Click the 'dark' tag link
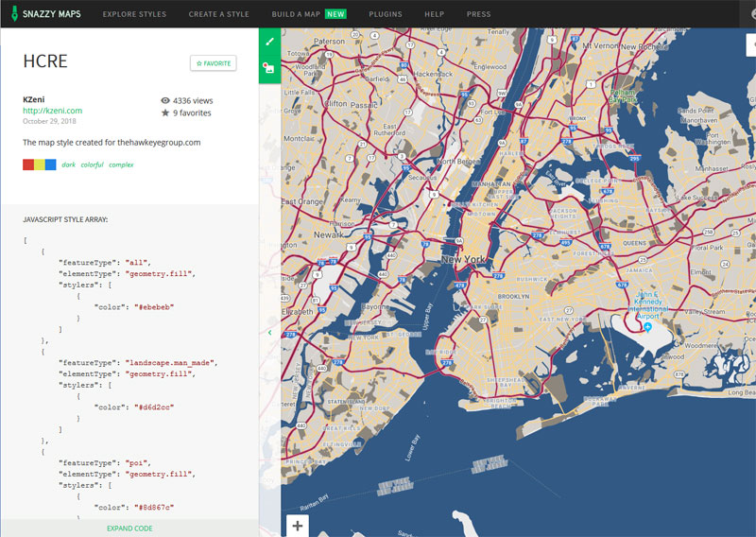Screen dimensions: 756x537 68,165
